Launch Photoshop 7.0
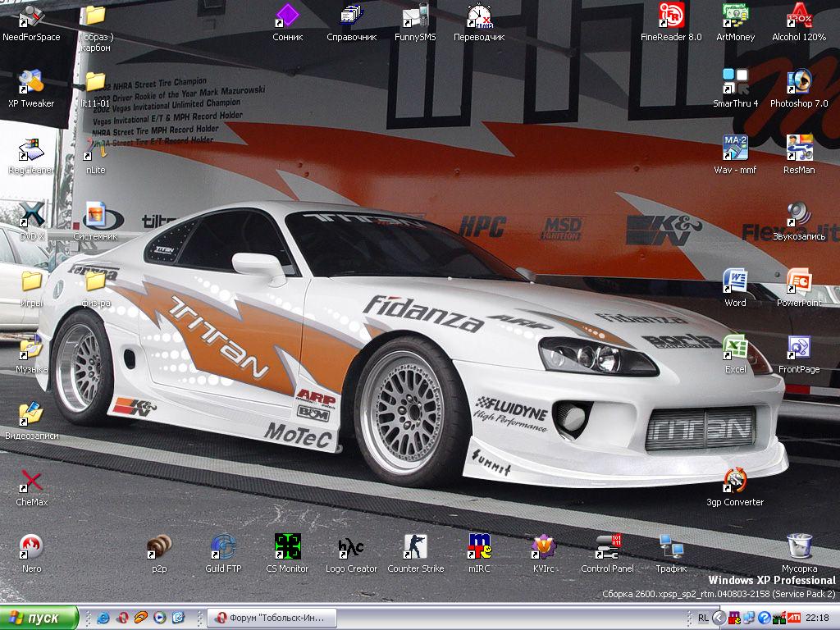840x630 pixels. [799, 89]
